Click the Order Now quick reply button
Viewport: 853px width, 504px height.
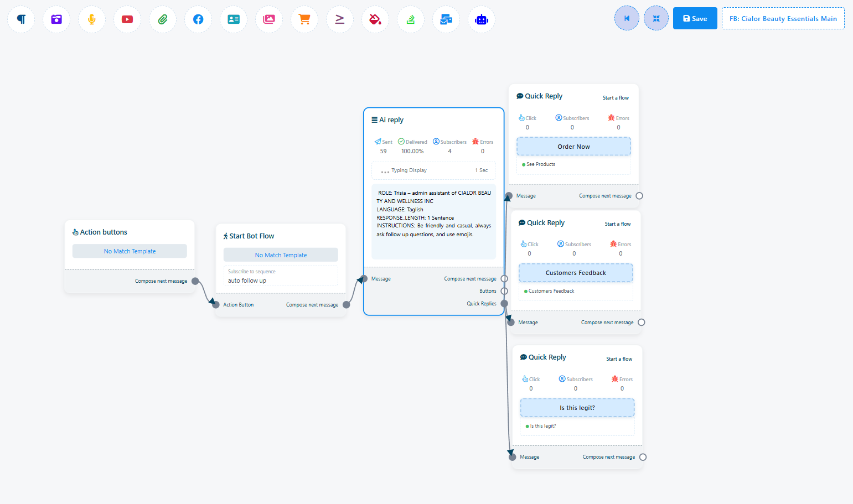(573, 147)
